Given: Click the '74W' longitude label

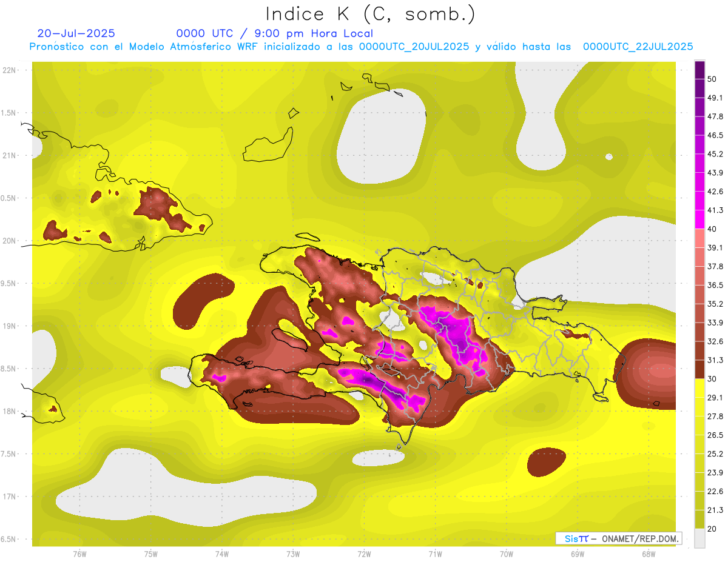Looking at the screenshot, I should [x=222, y=554].
